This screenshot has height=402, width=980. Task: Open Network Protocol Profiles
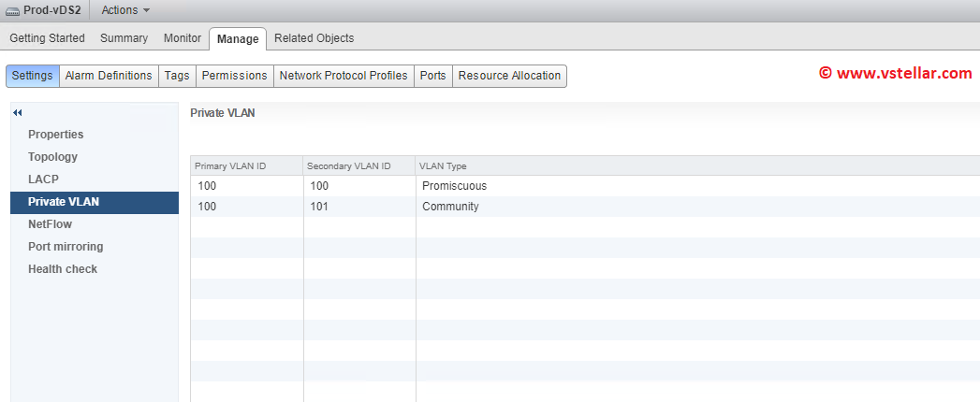pos(344,76)
